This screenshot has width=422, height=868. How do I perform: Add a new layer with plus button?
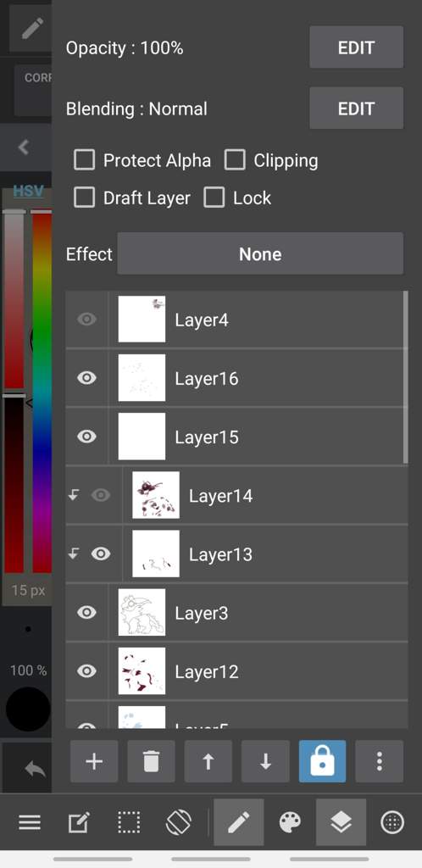point(94,762)
